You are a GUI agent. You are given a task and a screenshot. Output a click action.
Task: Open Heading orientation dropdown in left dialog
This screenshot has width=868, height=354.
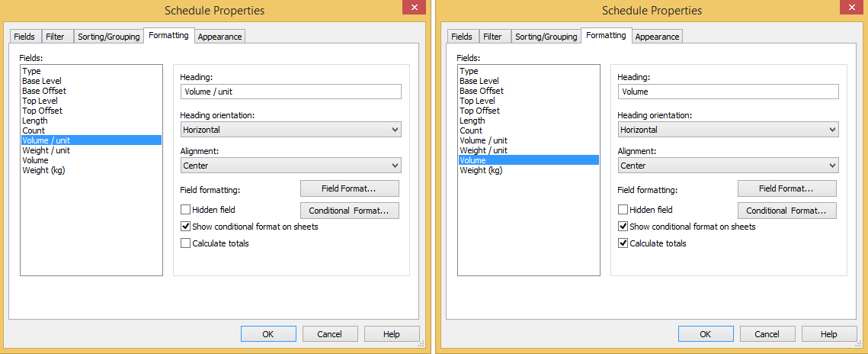pos(290,130)
